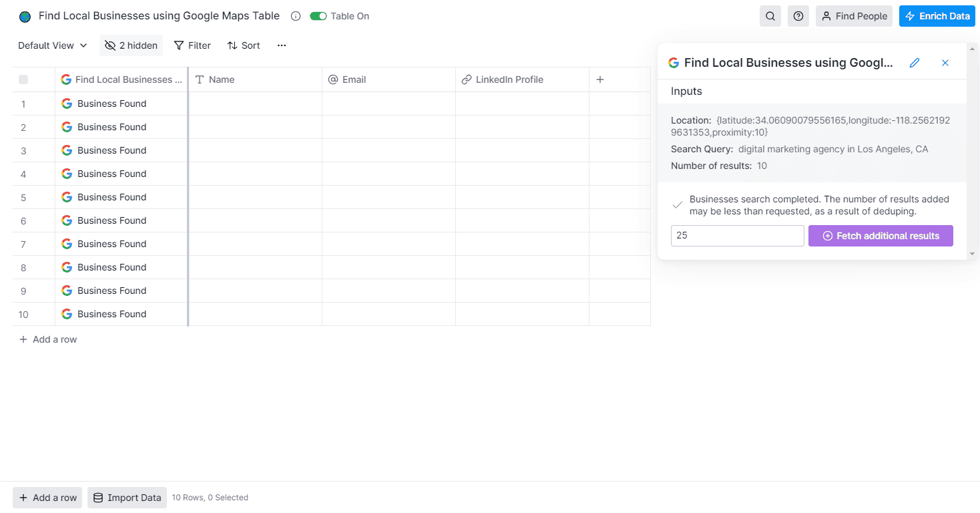The image size is (980, 513).
Task: Click the pencil edit icon in side panel
Action: 915,63
